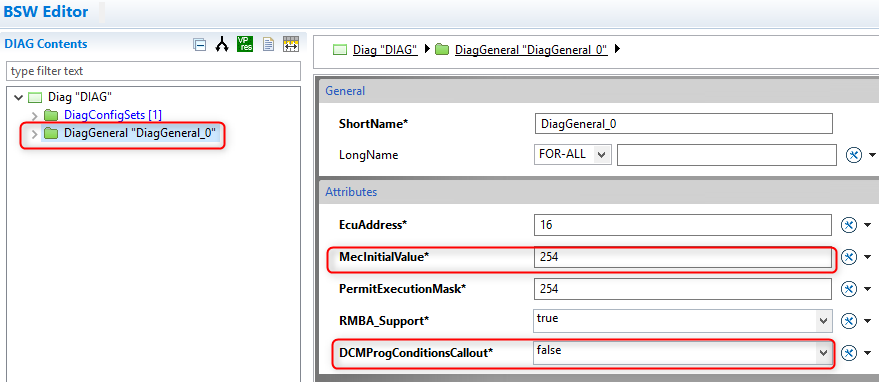This screenshot has width=879, height=382.
Task: Click the Diag module icon in breadcrumb
Action: 340,50
